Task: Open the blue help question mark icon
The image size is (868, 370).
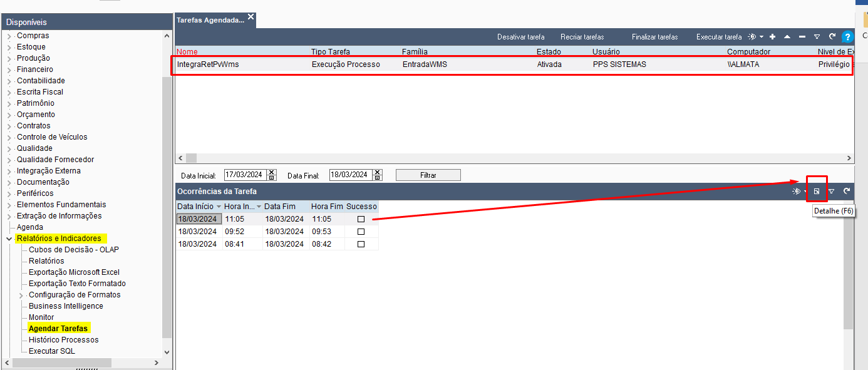Action: tap(847, 37)
